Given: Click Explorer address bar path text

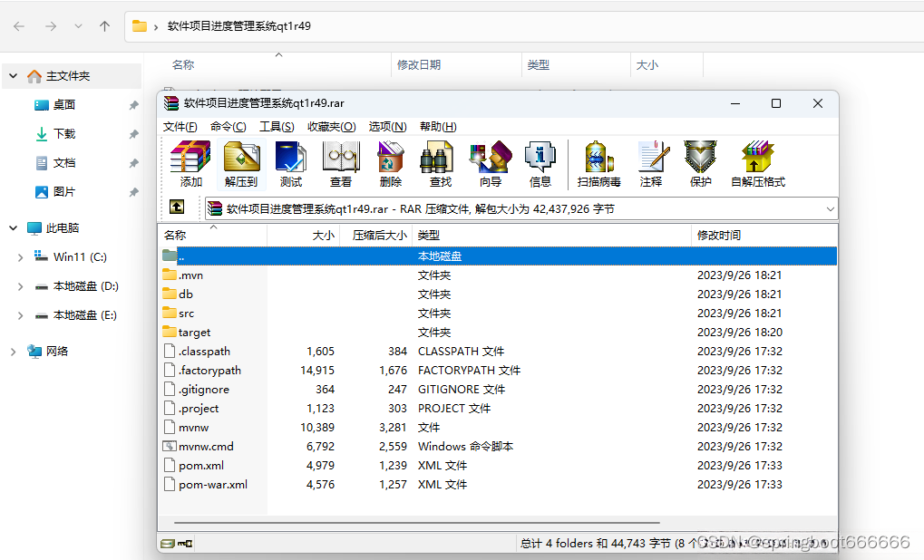Looking at the screenshot, I should pyautogui.click(x=238, y=26).
